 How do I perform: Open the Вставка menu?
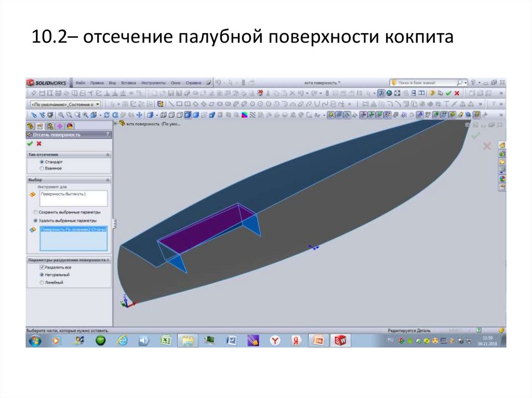tap(128, 83)
